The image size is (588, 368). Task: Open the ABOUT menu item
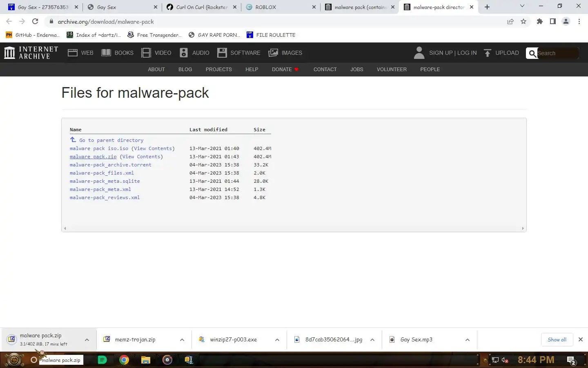(156, 70)
